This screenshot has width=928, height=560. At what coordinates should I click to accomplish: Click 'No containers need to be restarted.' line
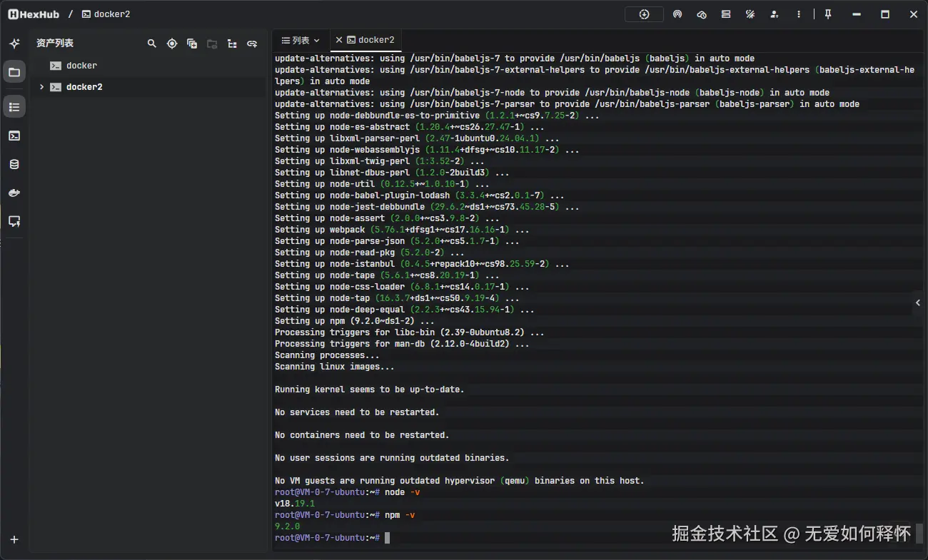click(362, 435)
